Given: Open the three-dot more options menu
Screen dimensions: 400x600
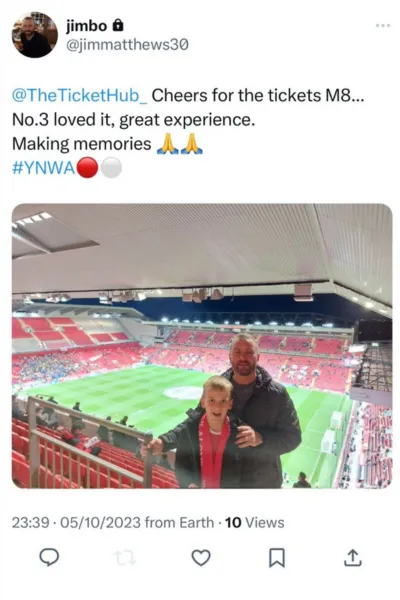Looking at the screenshot, I should tap(383, 26).
